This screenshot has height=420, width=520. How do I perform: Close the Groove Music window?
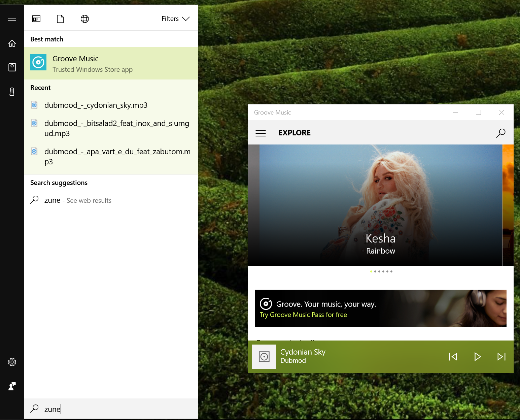501,112
